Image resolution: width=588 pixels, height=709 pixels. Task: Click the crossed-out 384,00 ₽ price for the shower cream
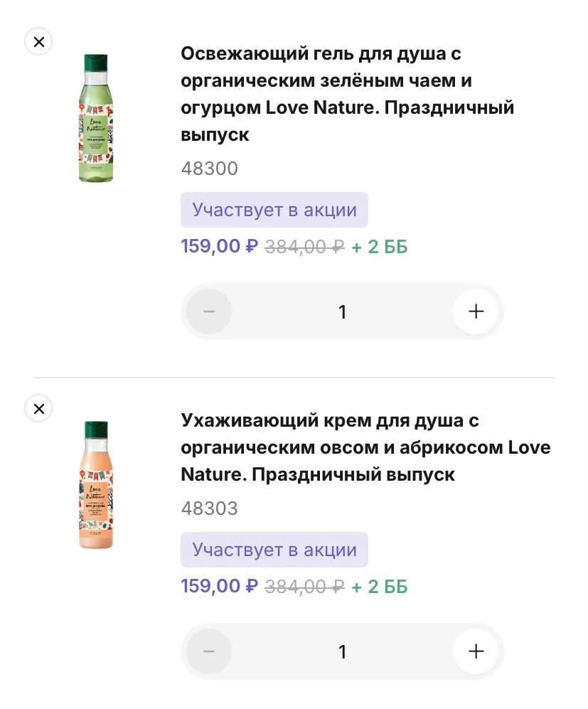pos(304,587)
